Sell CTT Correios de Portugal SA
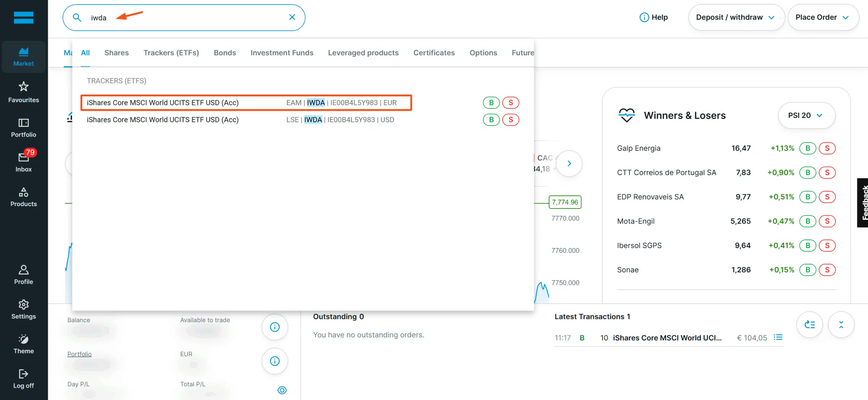Screen dimensions: 868x400 (827, 172)
